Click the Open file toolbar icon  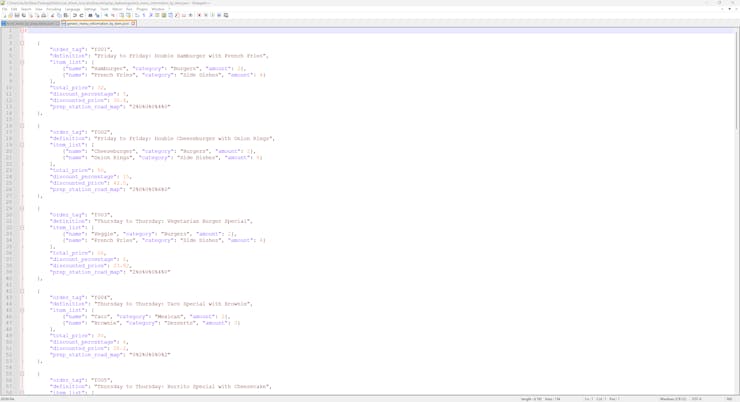point(10,15)
